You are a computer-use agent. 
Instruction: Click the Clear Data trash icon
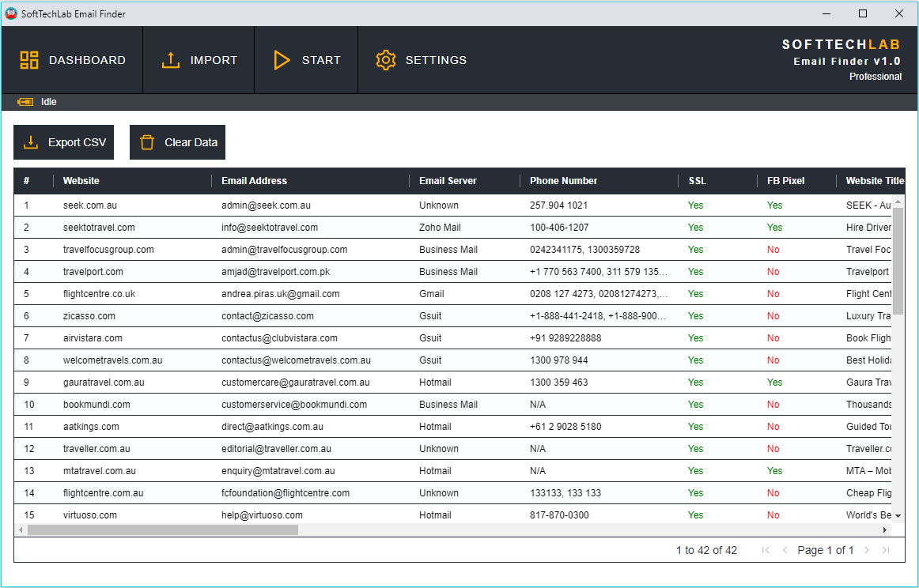147,142
